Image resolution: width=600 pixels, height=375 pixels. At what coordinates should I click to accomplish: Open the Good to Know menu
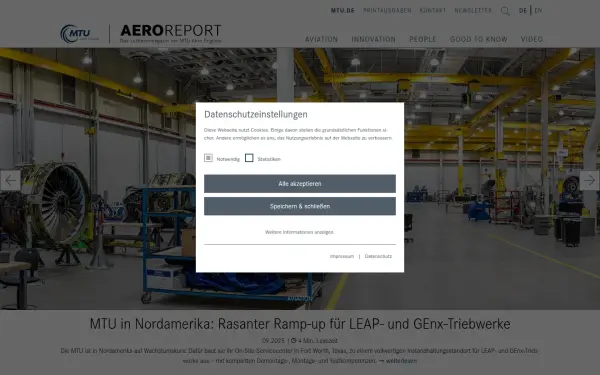[x=479, y=39]
